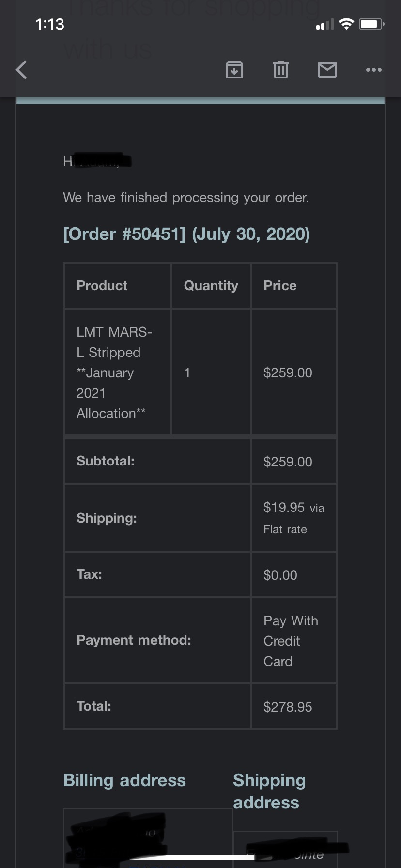The height and width of the screenshot is (868, 401).
Task: Tap the $19.95 via Flat rate cell
Action: tap(293, 518)
